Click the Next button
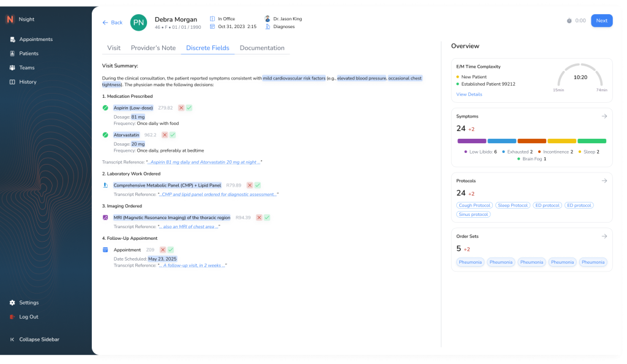This screenshot has width=627, height=364. tap(601, 21)
